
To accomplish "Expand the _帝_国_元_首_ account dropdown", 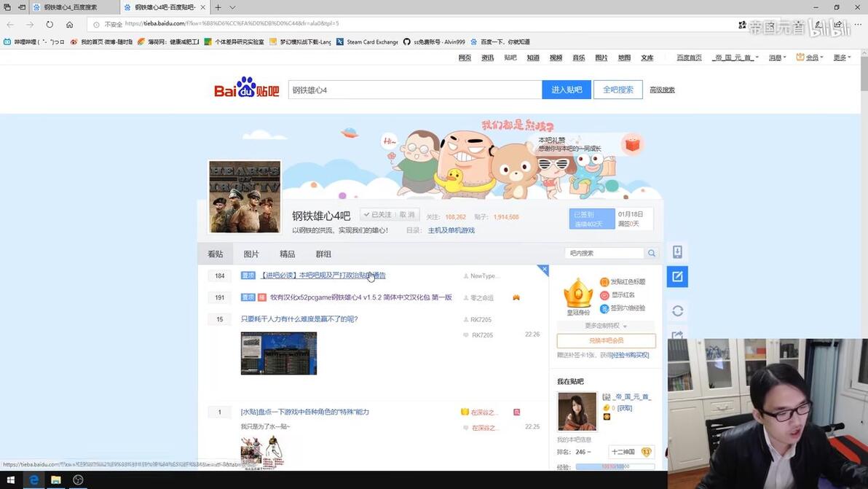I will (x=735, y=58).
